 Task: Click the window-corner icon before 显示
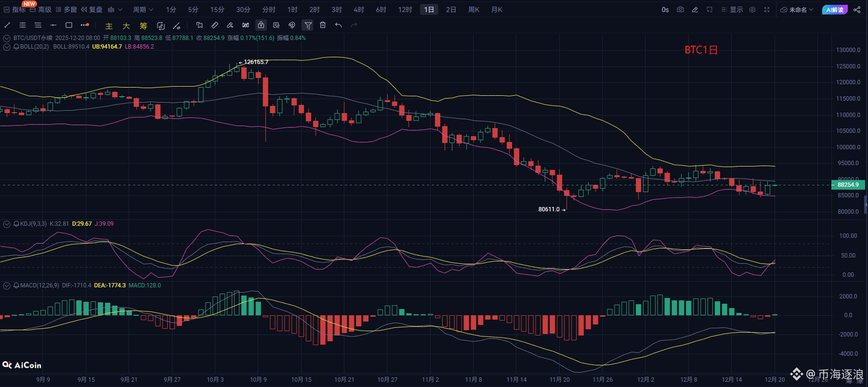point(709,10)
